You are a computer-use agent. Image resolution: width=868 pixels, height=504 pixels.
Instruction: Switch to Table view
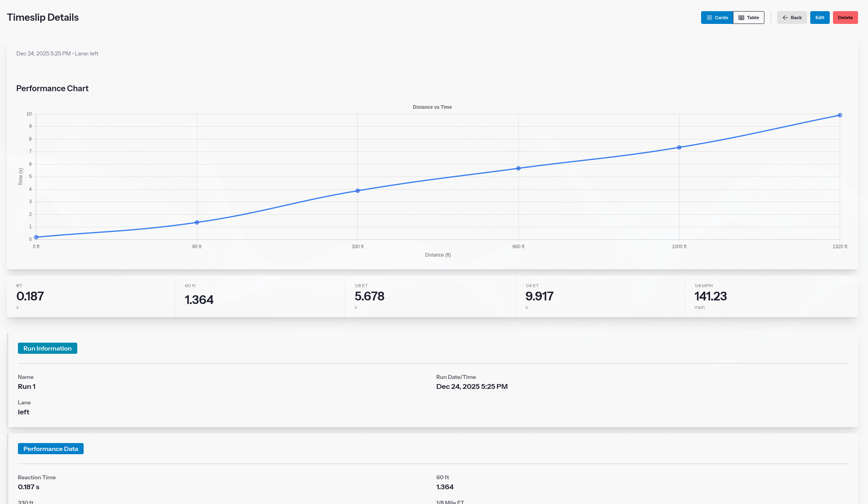[748, 18]
